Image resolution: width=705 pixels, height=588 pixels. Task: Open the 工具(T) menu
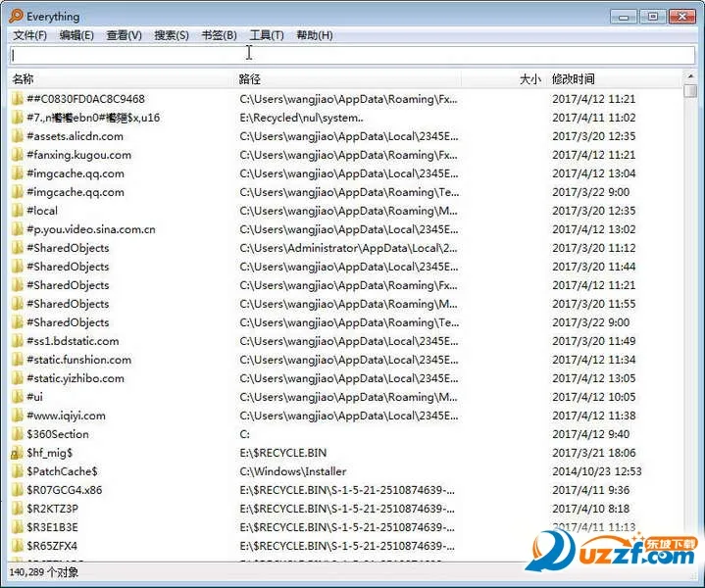(x=267, y=35)
